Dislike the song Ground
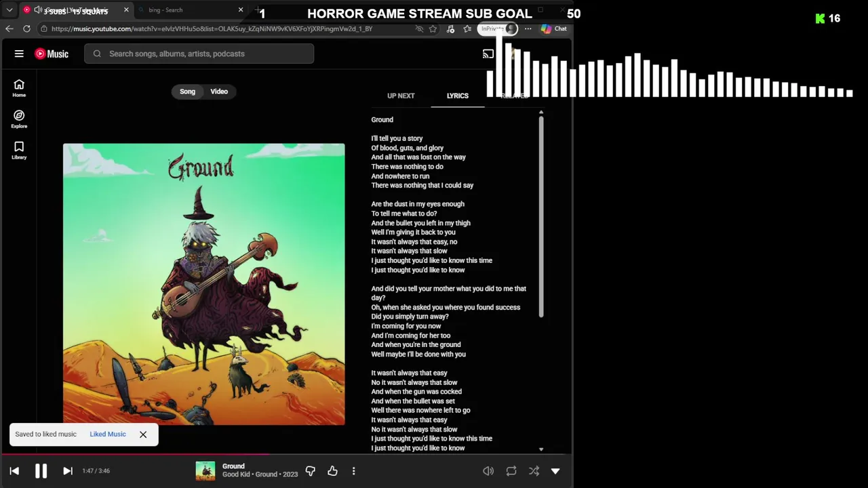Image resolution: width=868 pixels, height=488 pixels. click(311, 470)
